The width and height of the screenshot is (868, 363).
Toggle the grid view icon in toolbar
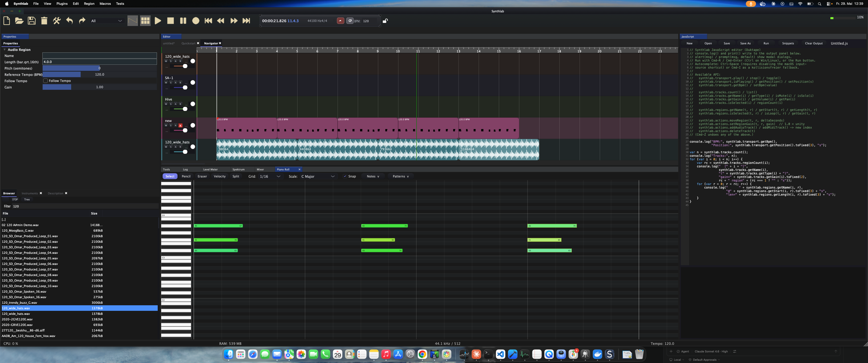click(145, 21)
